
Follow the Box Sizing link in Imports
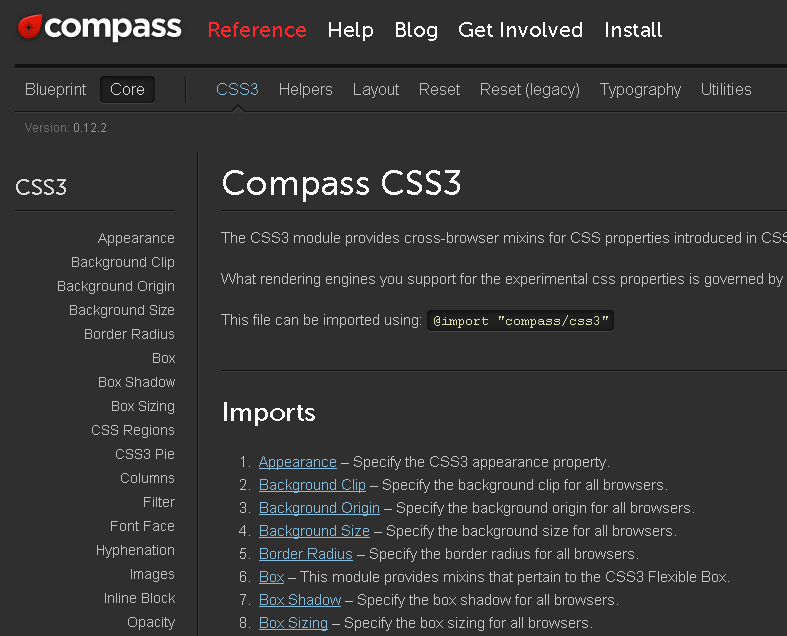(294, 623)
